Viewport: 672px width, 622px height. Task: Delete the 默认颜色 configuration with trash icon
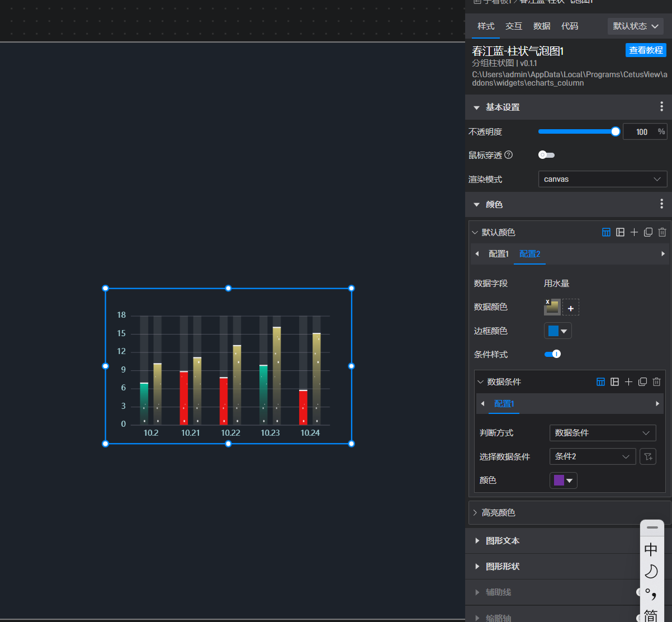pyautogui.click(x=662, y=232)
